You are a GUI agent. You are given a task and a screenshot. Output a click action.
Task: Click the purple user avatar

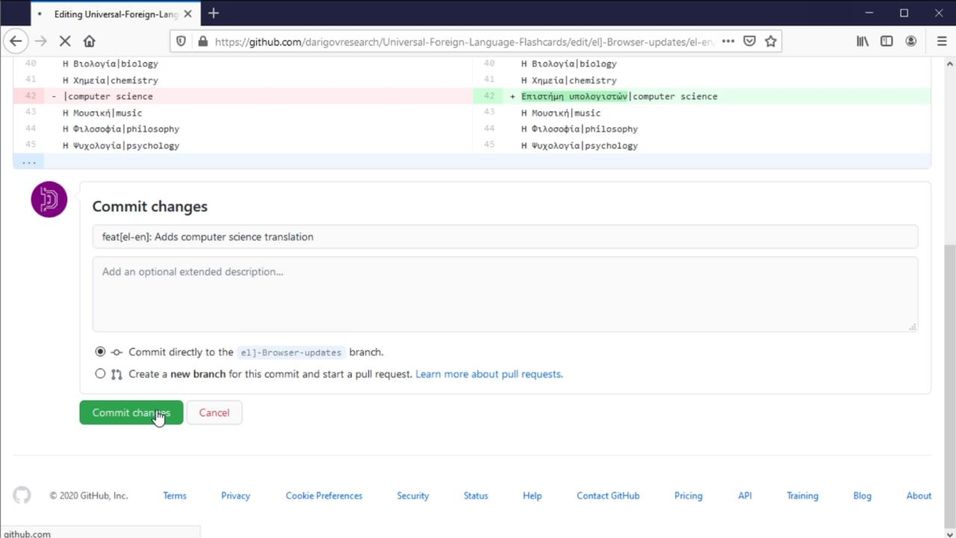coord(49,199)
